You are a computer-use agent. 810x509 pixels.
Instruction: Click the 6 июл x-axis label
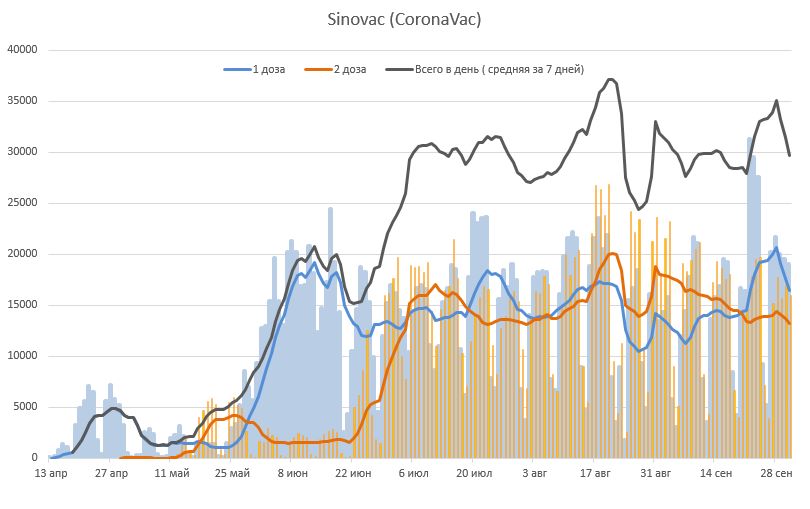click(x=414, y=473)
